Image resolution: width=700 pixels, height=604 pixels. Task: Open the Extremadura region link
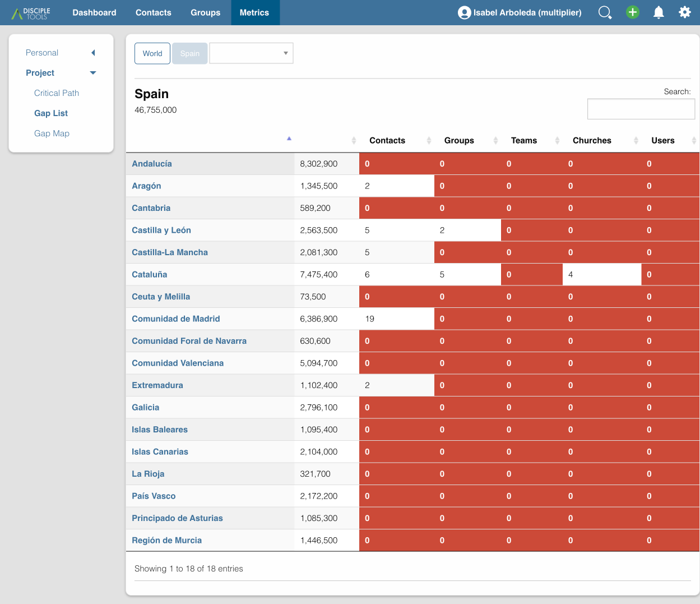157,385
